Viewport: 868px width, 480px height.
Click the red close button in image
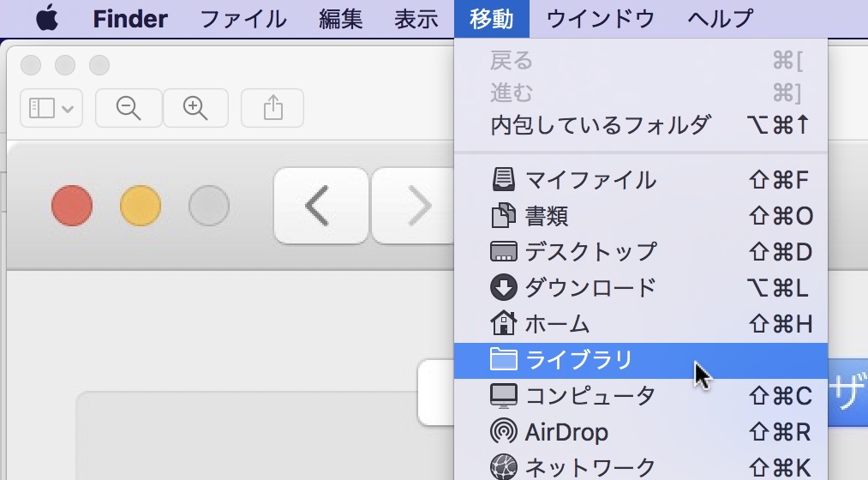point(72,206)
